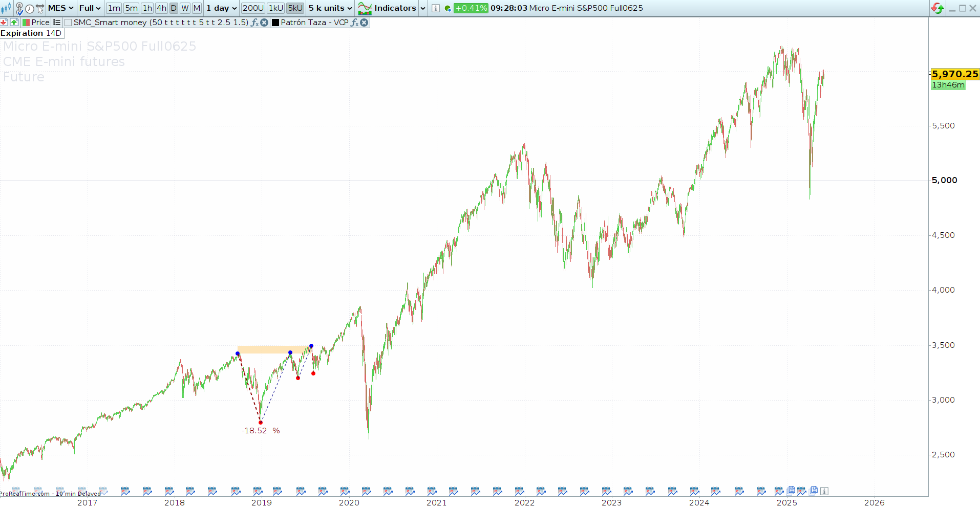Switch to the 4h timeframe

pyautogui.click(x=161, y=8)
